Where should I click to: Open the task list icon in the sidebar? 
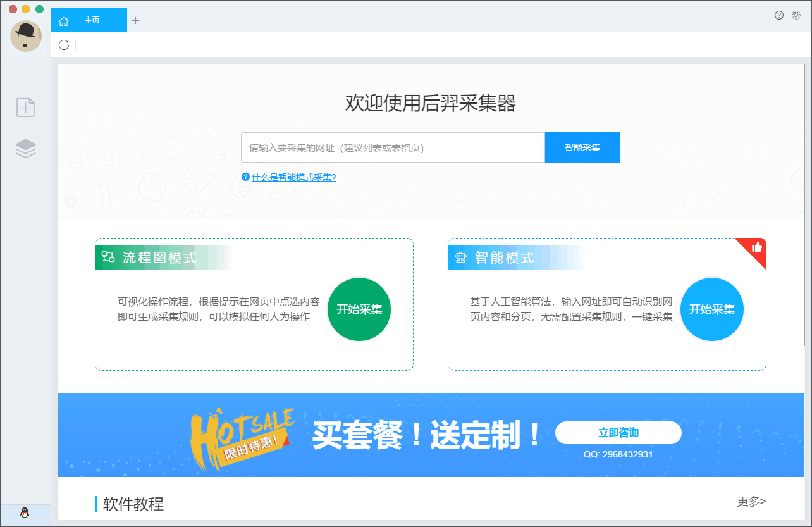click(25, 148)
